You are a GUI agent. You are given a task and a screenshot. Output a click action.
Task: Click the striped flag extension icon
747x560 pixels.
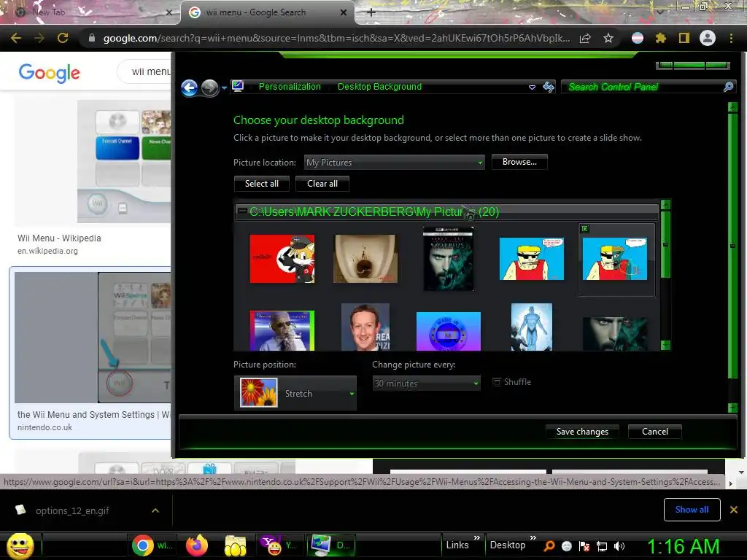[x=637, y=38]
